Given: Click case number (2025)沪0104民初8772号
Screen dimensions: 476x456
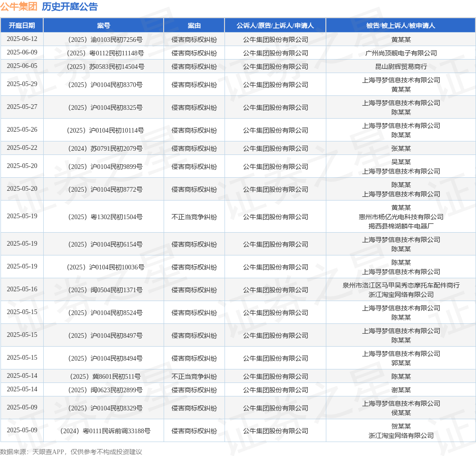Looking at the screenshot, I should click(105, 189).
